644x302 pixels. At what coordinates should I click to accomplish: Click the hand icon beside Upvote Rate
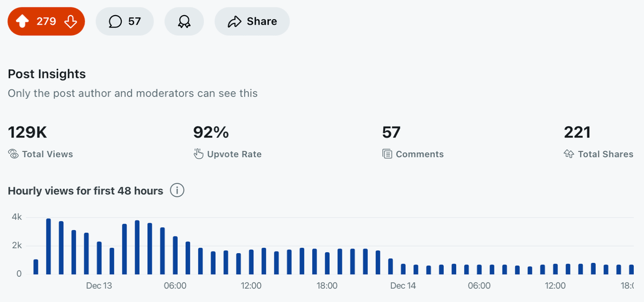199,154
